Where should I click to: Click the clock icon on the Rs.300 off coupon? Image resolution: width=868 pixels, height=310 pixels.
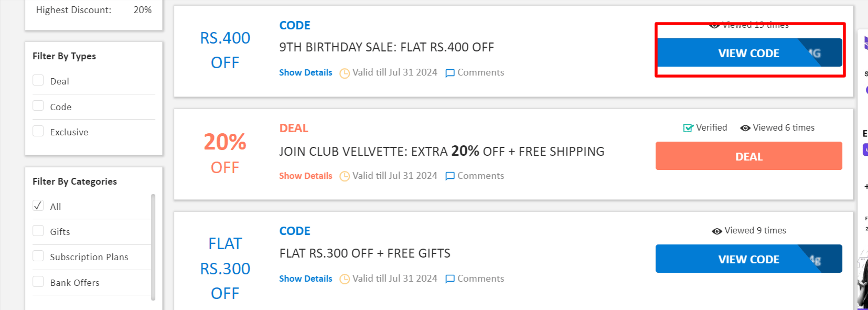[x=345, y=279]
